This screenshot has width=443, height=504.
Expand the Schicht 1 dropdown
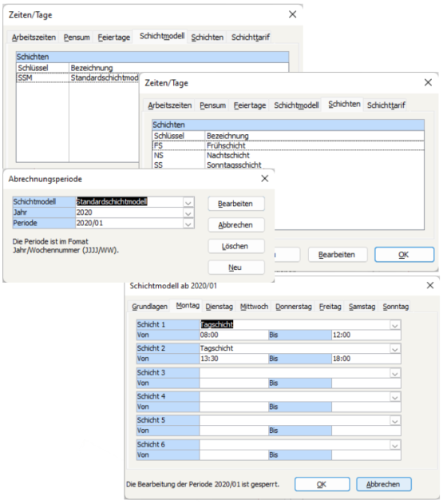tap(395, 325)
